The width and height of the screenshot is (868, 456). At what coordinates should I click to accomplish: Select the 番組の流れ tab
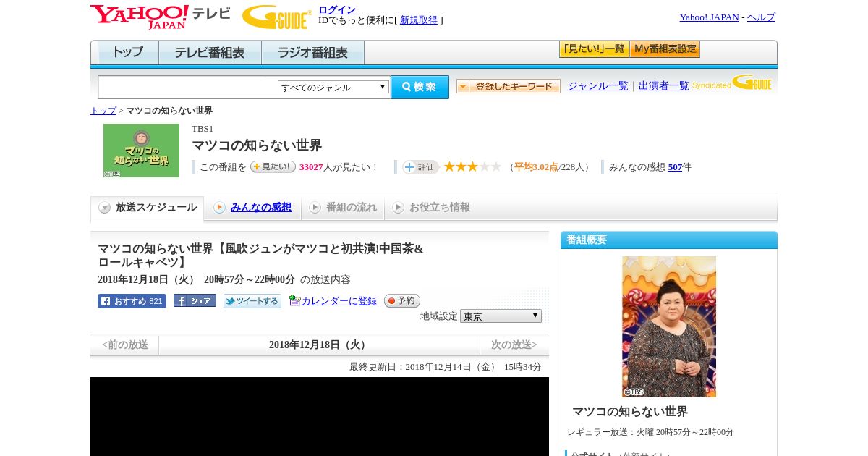click(343, 208)
